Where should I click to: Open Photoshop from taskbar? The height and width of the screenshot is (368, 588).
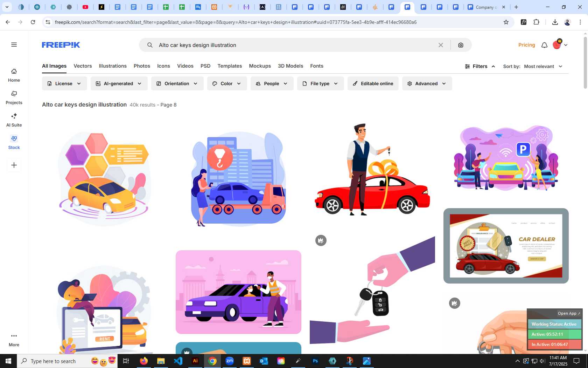coord(315,361)
